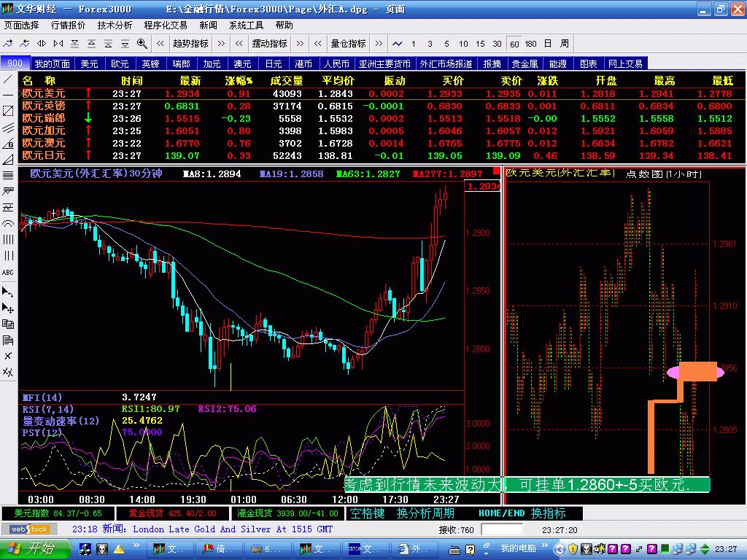Select the 30-minute period button
The width and height of the screenshot is (747, 560).
(x=497, y=44)
